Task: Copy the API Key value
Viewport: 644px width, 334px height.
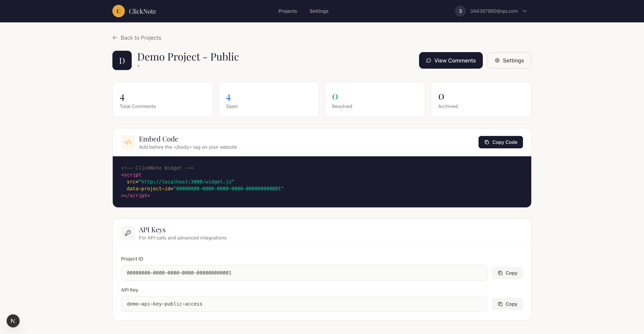Action: tap(507, 304)
